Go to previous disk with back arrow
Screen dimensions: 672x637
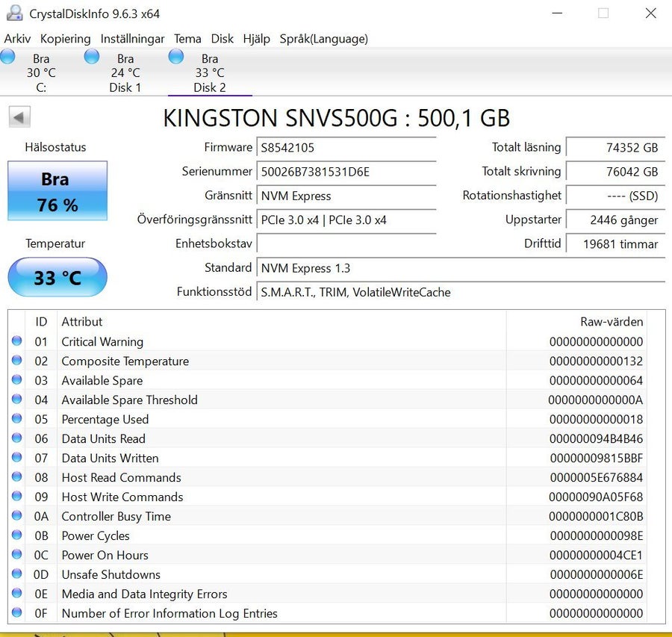tap(19, 117)
